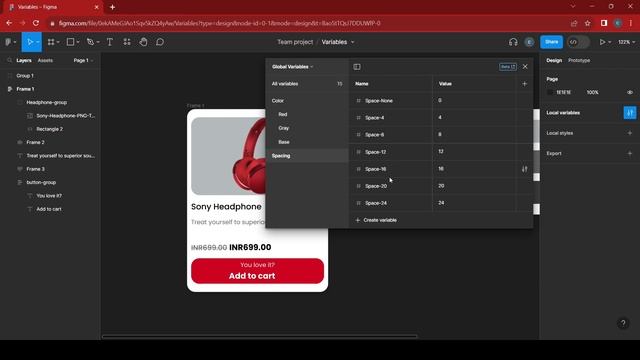
Task: Bookmark this page star icon
Action: (587, 23)
